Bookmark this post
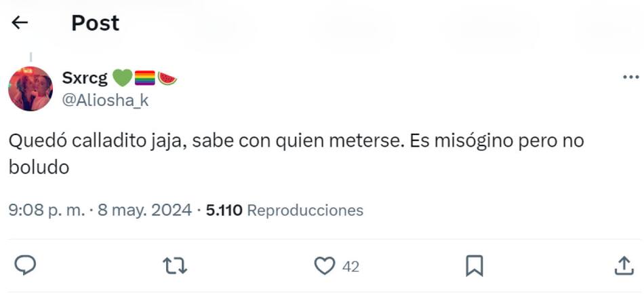644x294 pixels. 475,266
